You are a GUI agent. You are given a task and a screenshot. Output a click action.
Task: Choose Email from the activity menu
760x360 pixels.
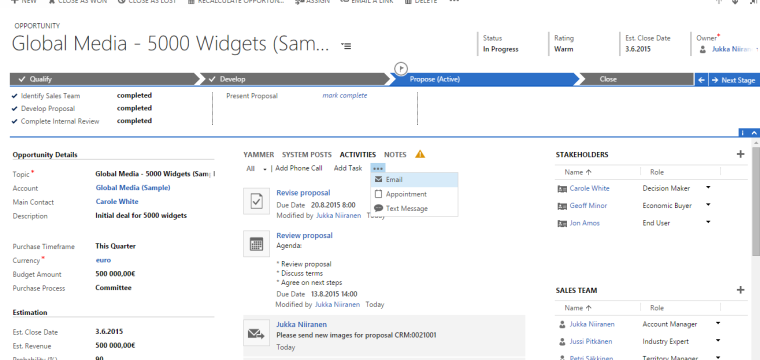[414, 180]
